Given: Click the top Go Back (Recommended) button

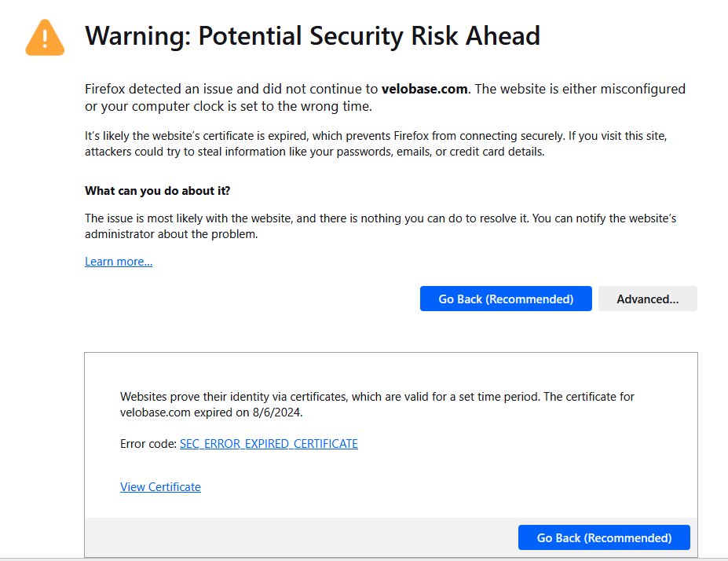Looking at the screenshot, I should tap(506, 299).
